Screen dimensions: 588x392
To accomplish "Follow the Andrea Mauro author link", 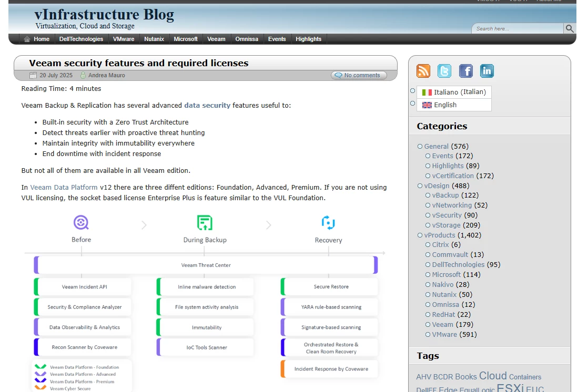I will (106, 75).
